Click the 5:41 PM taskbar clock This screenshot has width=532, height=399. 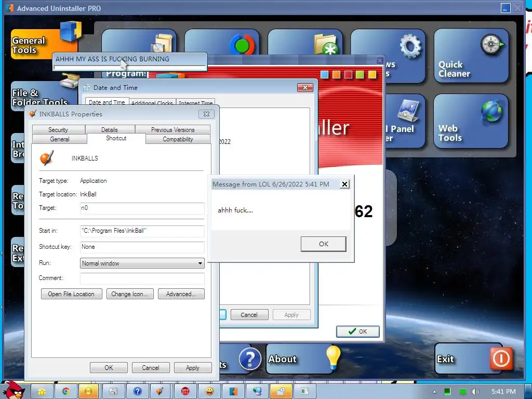tap(503, 392)
